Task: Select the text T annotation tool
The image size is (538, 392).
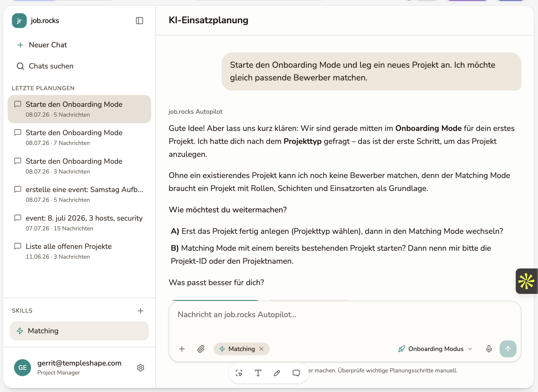Action: click(258, 373)
